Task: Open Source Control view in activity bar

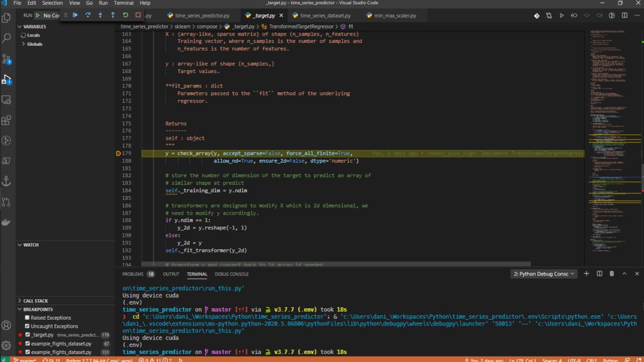Action: [x=6, y=59]
